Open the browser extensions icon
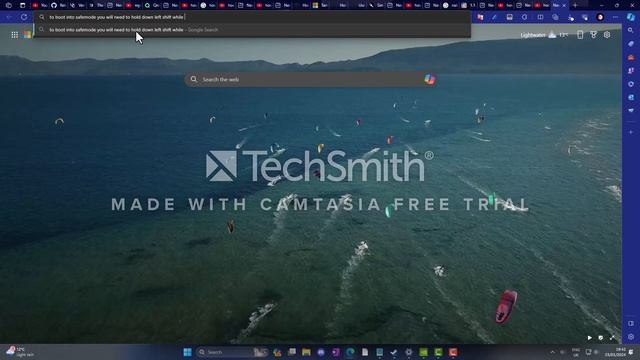The height and width of the screenshot is (360, 640). (x=524, y=17)
